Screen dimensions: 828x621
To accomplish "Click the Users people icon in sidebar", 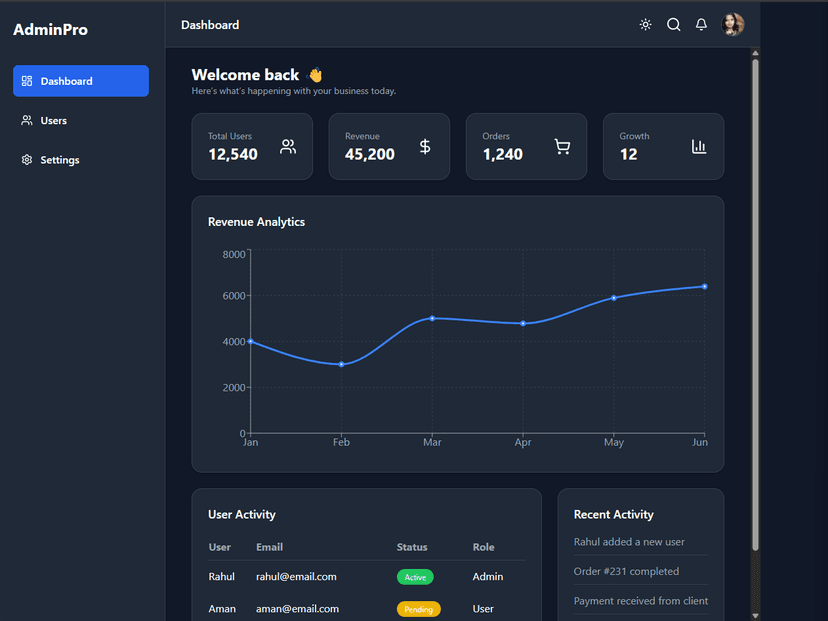I will click(x=27, y=120).
